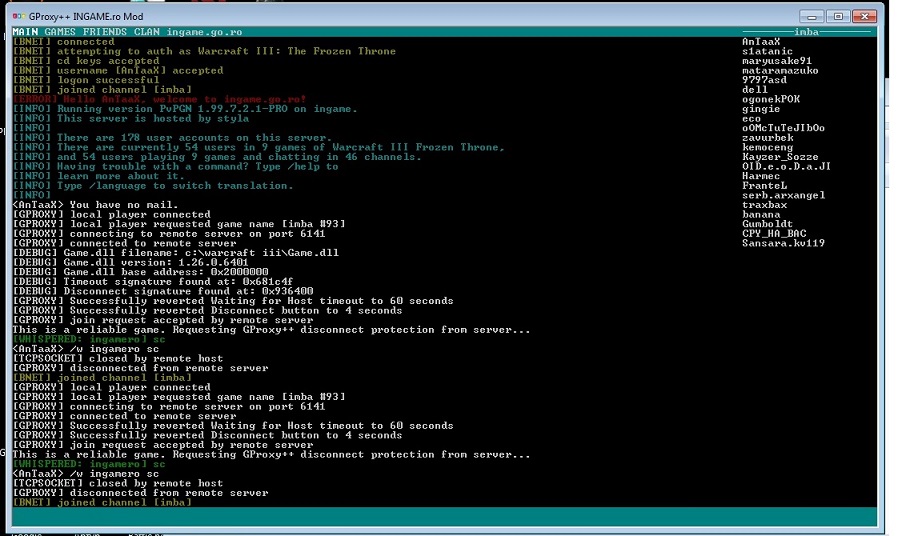Click user Sansara.kv119 at list bottom
922x536 pixels.
point(783,243)
